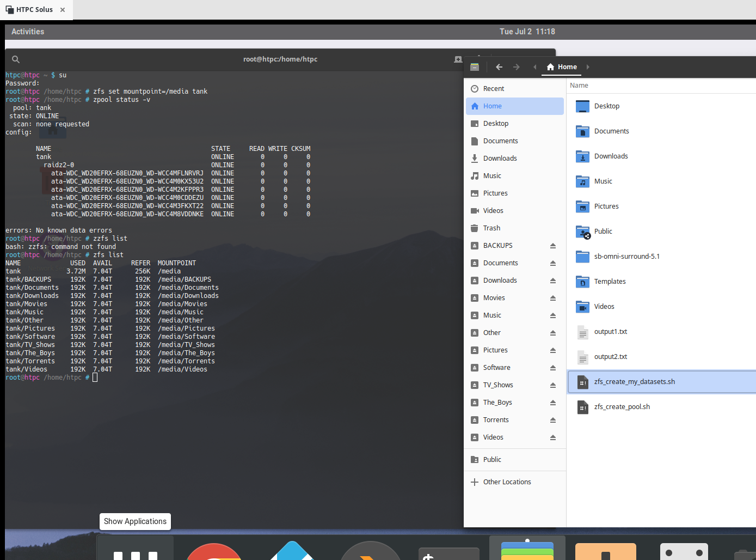Open the Activities overview
The height and width of the screenshot is (560, 756).
coord(27,31)
